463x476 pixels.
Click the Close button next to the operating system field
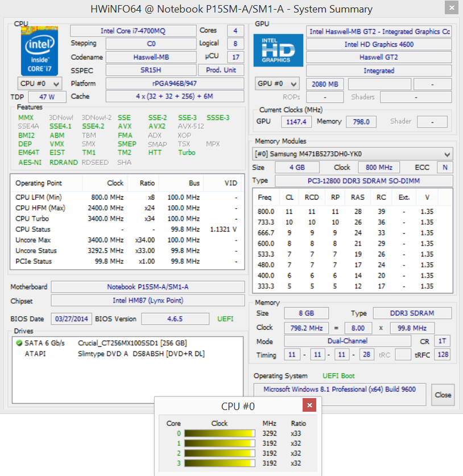443,395
